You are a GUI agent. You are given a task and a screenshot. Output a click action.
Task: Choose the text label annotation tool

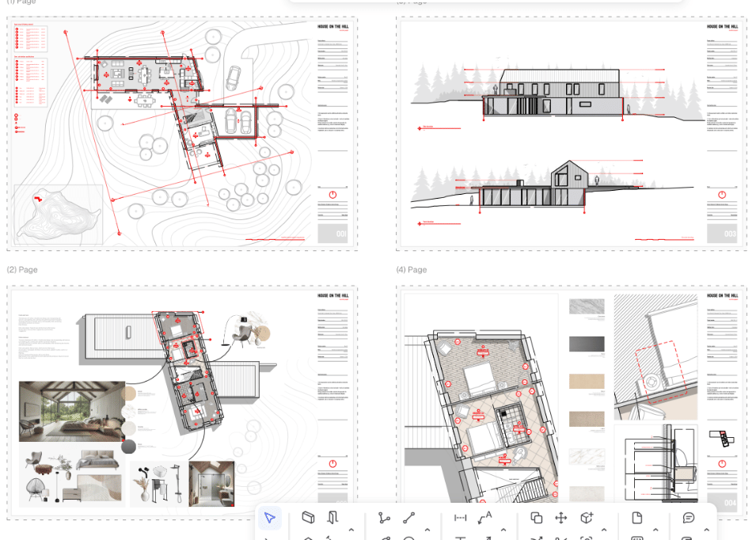[x=485, y=518]
